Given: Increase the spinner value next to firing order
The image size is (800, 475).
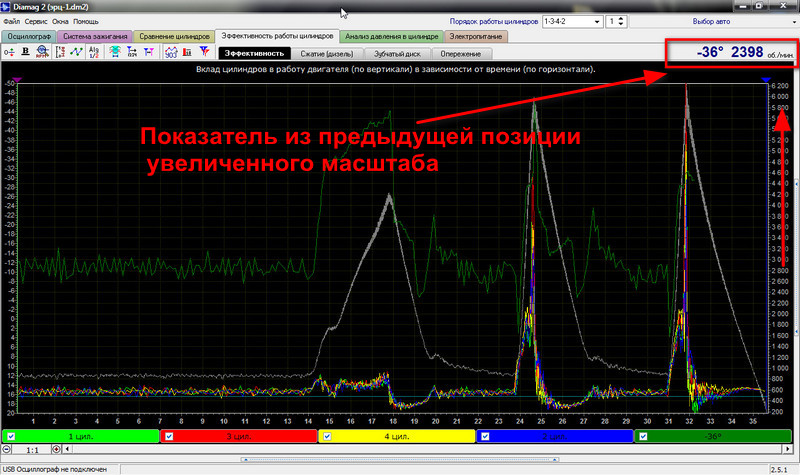Looking at the screenshot, I should [621, 19].
